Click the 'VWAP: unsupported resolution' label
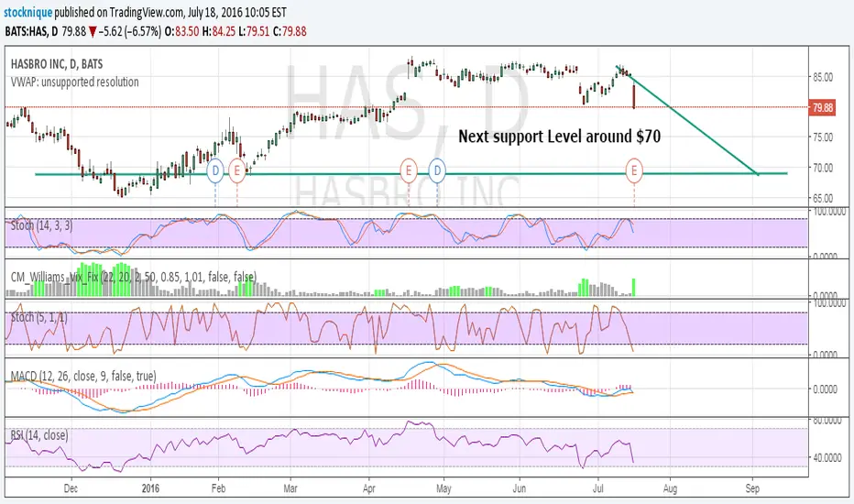Screen dimensions: 854x504 tap(74, 82)
